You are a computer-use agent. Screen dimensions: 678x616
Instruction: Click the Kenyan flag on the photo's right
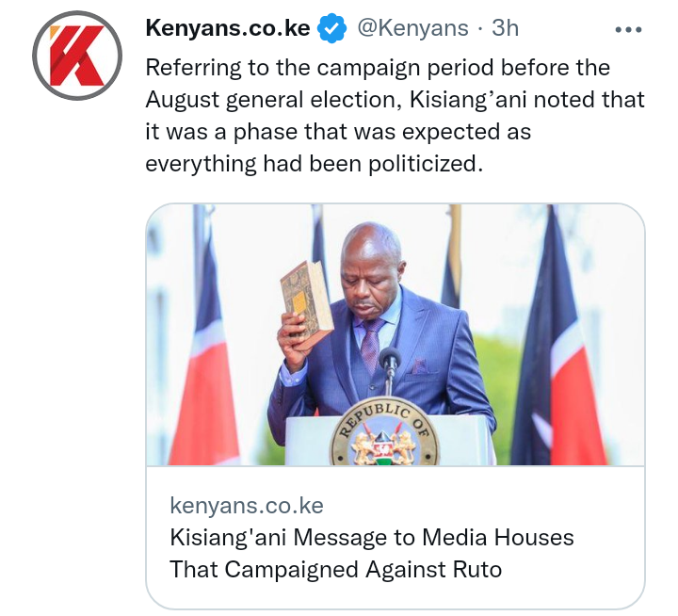pos(557,346)
